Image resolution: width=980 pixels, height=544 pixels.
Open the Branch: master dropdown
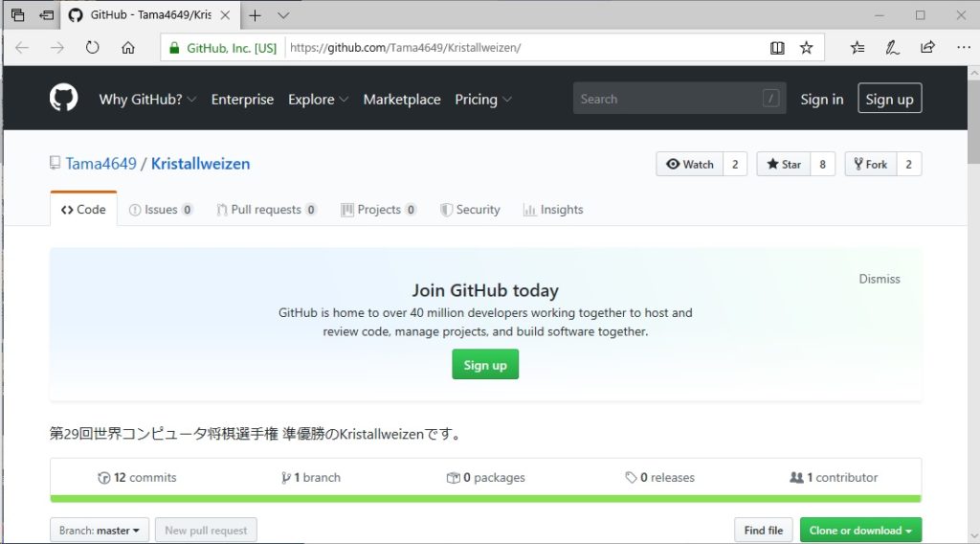[x=100, y=531]
